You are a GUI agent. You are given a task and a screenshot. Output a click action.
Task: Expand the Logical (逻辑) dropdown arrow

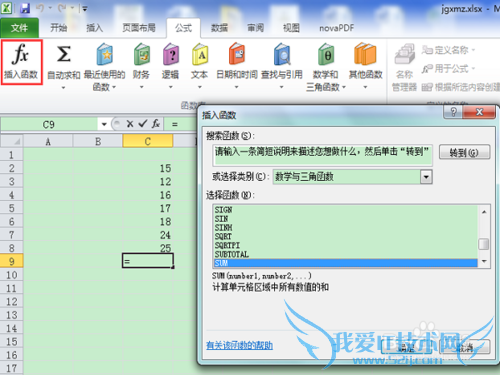[x=171, y=87]
